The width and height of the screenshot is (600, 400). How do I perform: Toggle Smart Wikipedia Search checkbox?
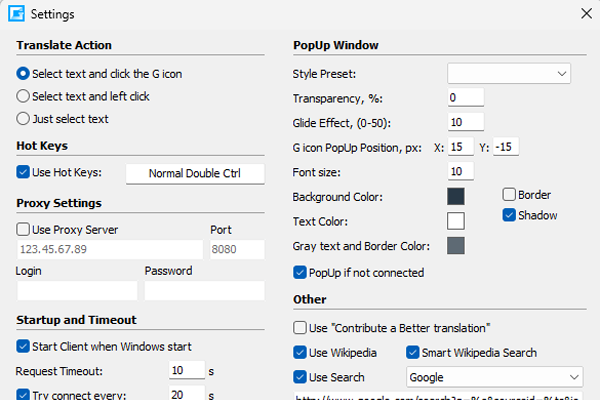pos(414,353)
